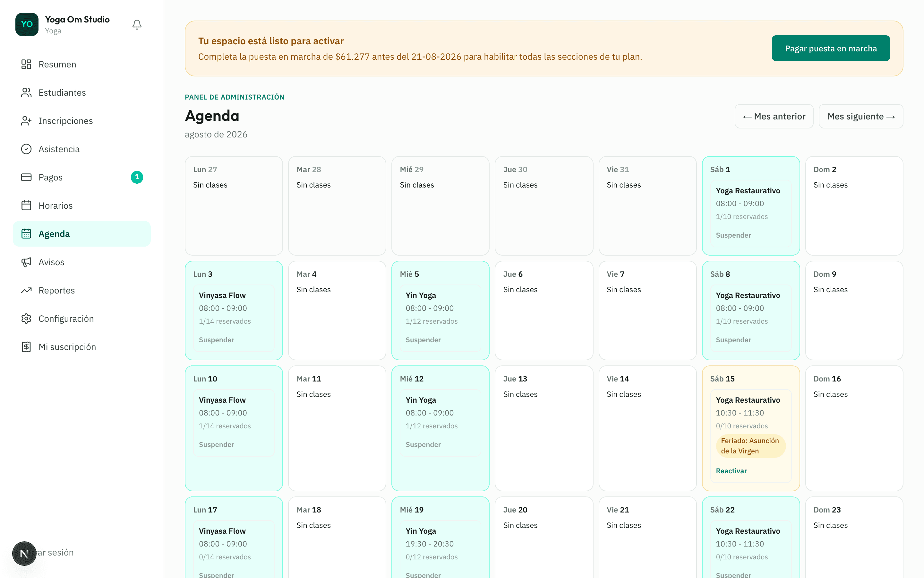Suspend Yoga Restaurativo on Sáb 1
Screen dimensions: 924x578
tap(733, 235)
